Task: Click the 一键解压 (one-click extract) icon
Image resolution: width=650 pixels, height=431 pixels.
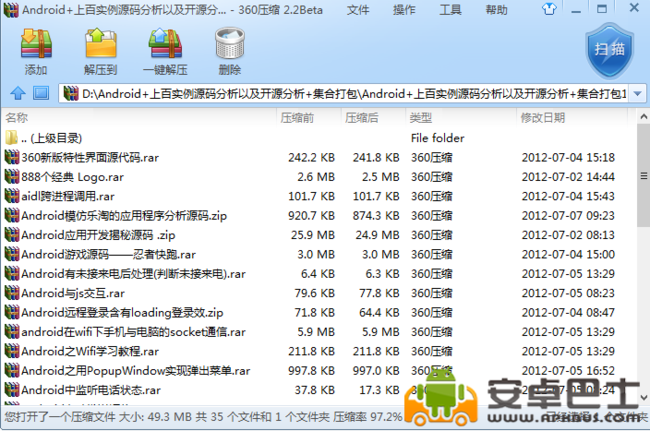Action: tap(165, 43)
